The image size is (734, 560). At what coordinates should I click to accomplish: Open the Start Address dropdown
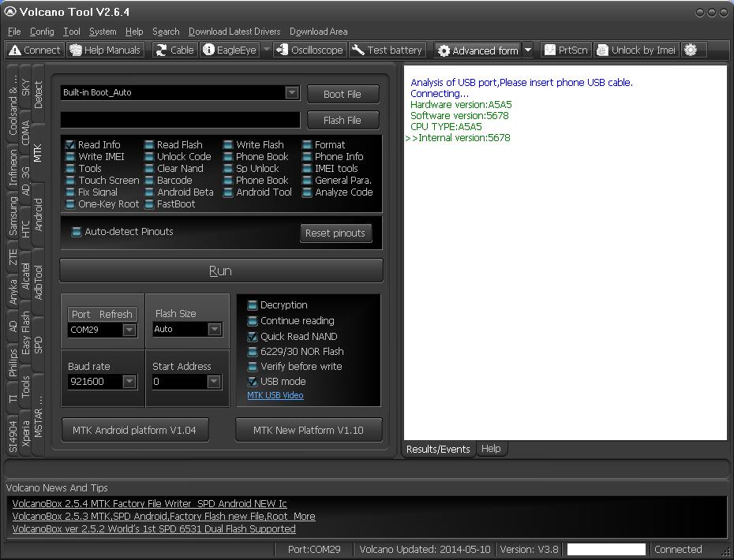[213, 381]
